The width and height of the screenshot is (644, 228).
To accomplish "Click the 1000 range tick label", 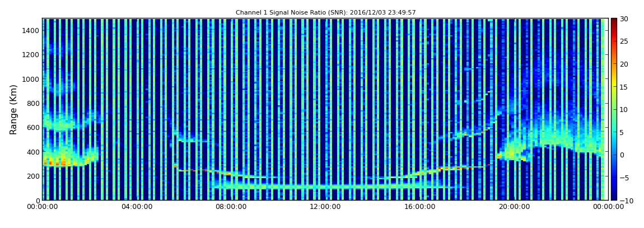I will point(31,79).
